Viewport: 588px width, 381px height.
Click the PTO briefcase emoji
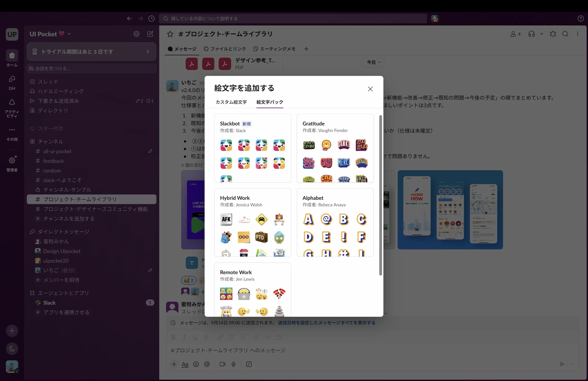click(x=261, y=237)
